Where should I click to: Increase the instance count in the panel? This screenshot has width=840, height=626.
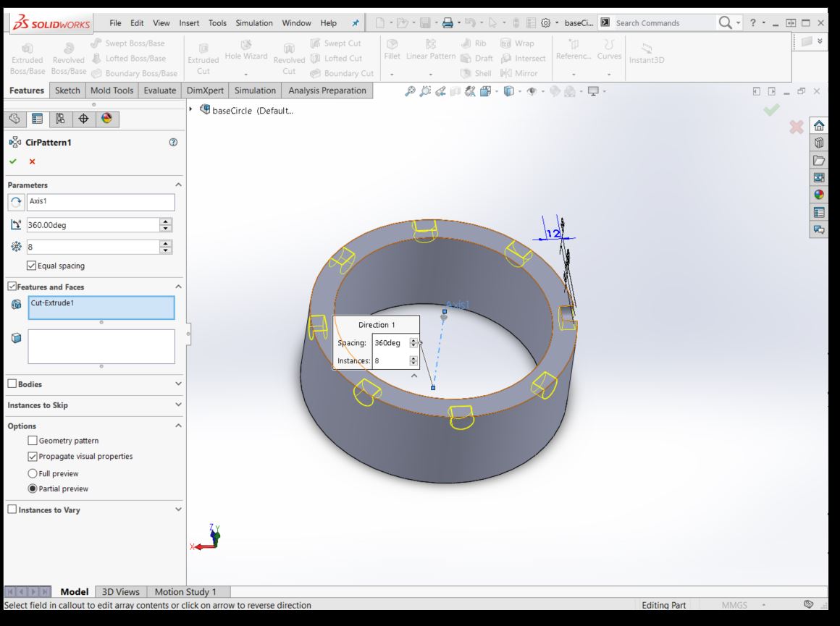[x=166, y=244]
